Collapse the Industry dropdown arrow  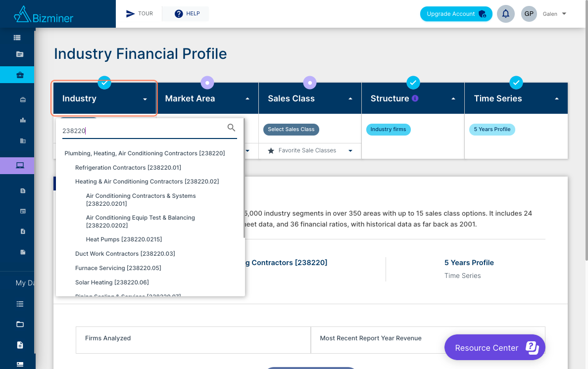point(145,99)
